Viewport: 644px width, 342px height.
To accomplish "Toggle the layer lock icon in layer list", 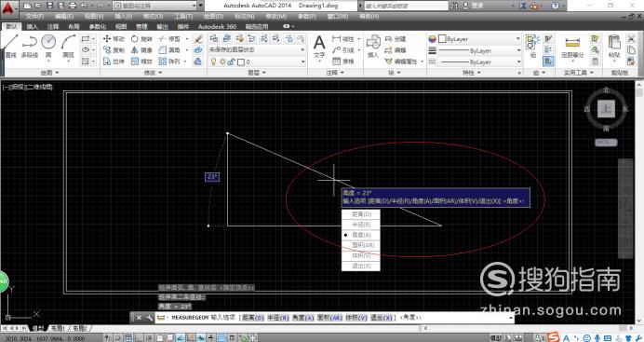I will coord(232,62).
